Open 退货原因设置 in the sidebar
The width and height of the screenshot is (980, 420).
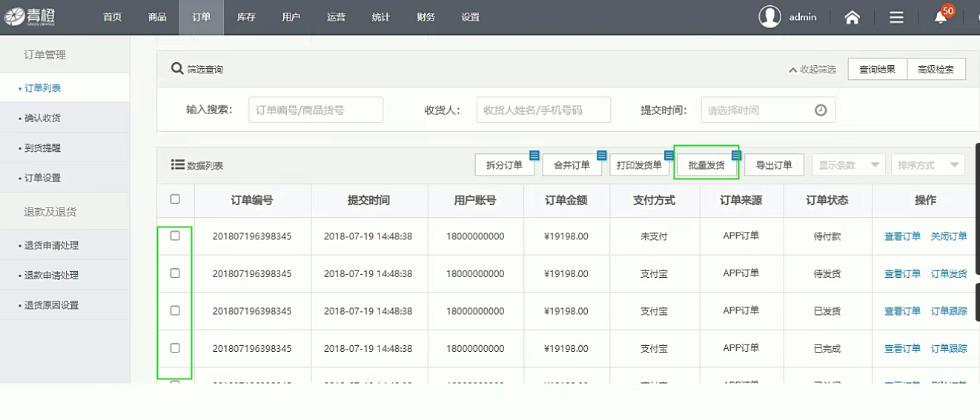pyautogui.click(x=64, y=304)
